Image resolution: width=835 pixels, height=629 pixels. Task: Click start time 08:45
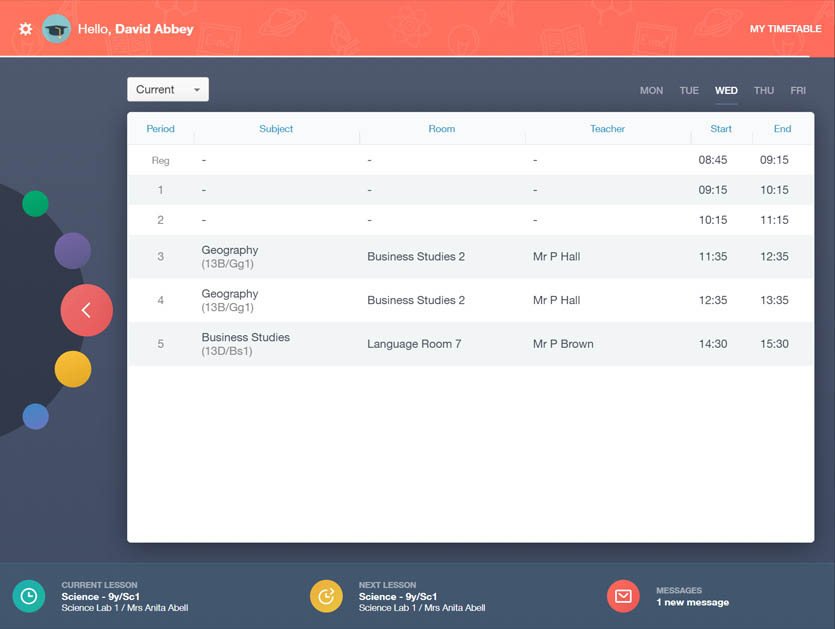coord(713,160)
